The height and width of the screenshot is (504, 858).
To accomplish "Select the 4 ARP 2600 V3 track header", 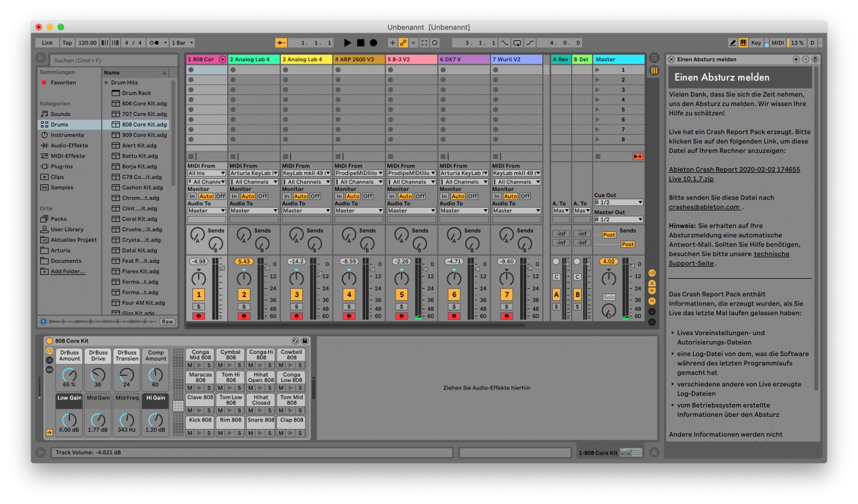I will point(359,60).
